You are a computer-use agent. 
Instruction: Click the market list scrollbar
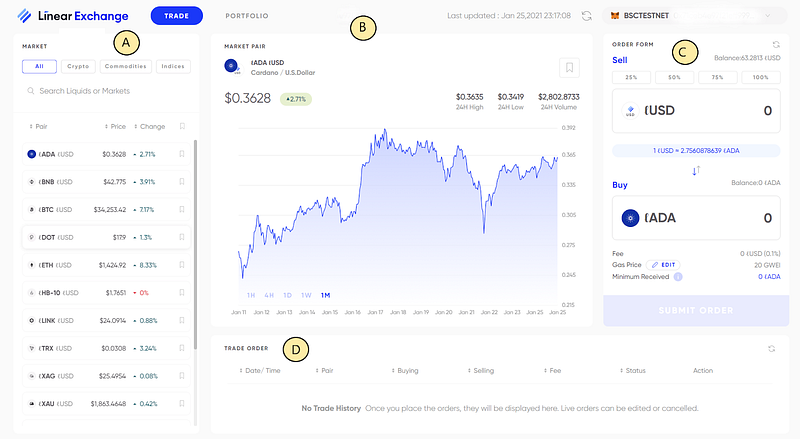pos(195,245)
